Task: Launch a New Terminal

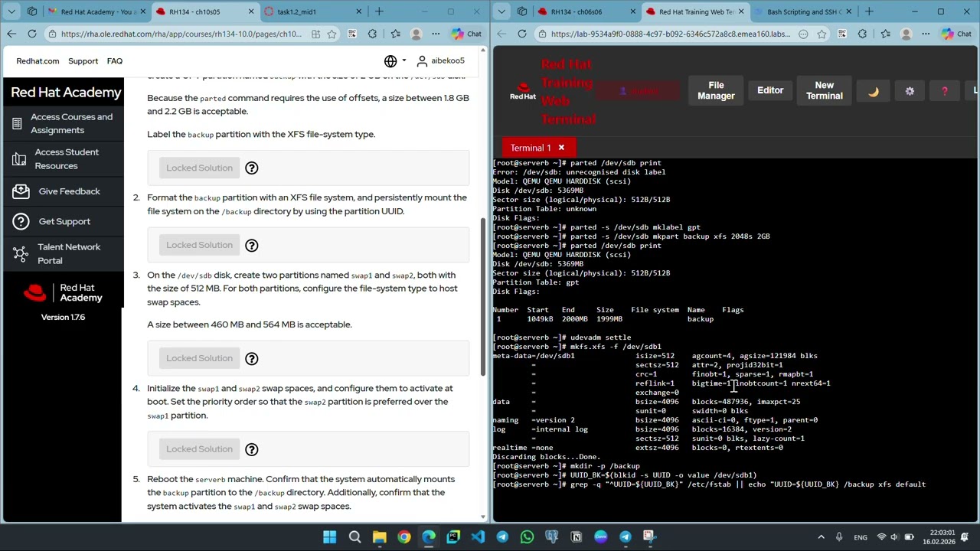Action: [x=824, y=90]
